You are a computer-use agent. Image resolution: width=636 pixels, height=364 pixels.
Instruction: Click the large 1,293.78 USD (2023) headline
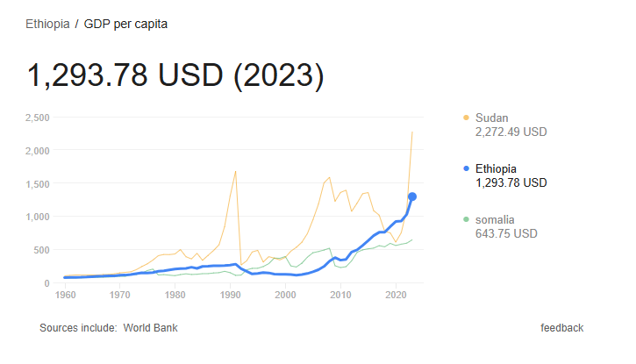[176, 75]
